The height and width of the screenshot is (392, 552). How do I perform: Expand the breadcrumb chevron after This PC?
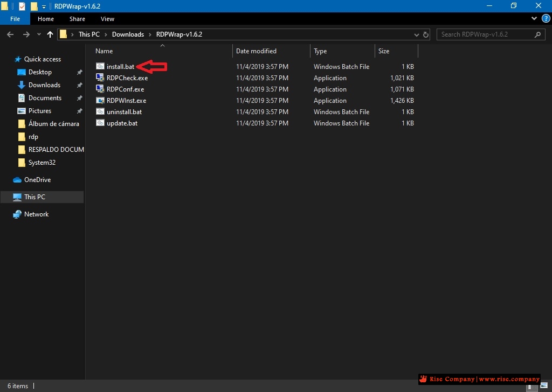point(106,34)
